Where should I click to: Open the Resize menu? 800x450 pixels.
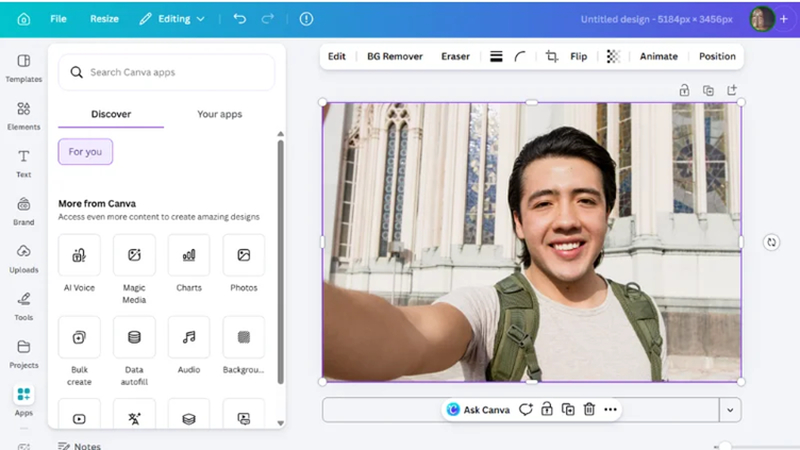(104, 19)
